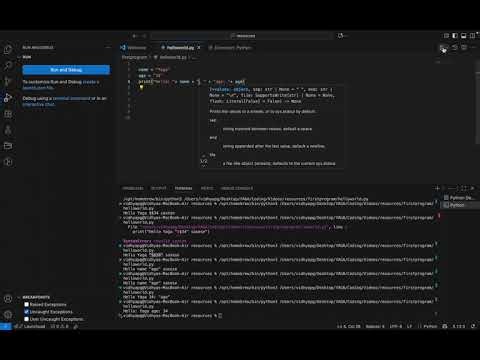Open the split editor icon in editor toolbar
480x360 pixels.
coord(464,48)
